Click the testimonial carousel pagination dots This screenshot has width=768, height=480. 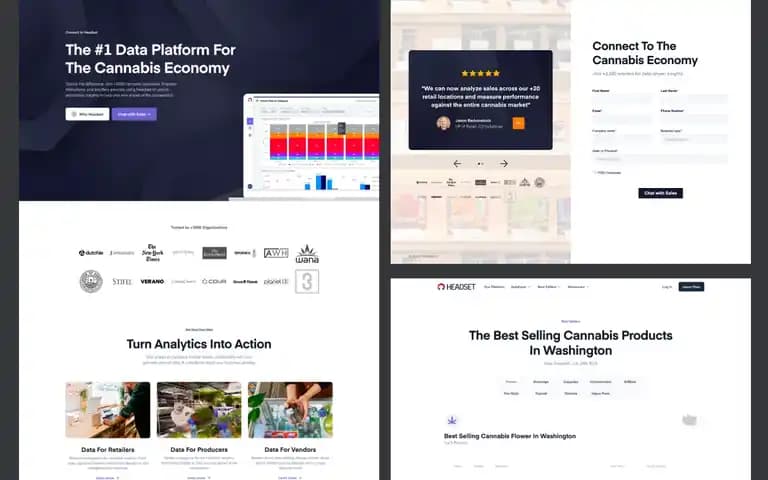coord(480,164)
